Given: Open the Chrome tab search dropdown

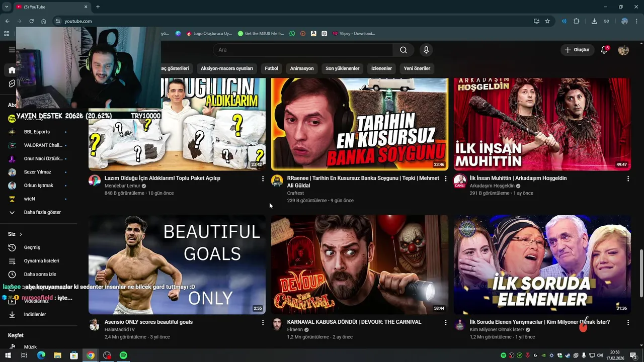Looking at the screenshot, I should [x=7, y=7].
